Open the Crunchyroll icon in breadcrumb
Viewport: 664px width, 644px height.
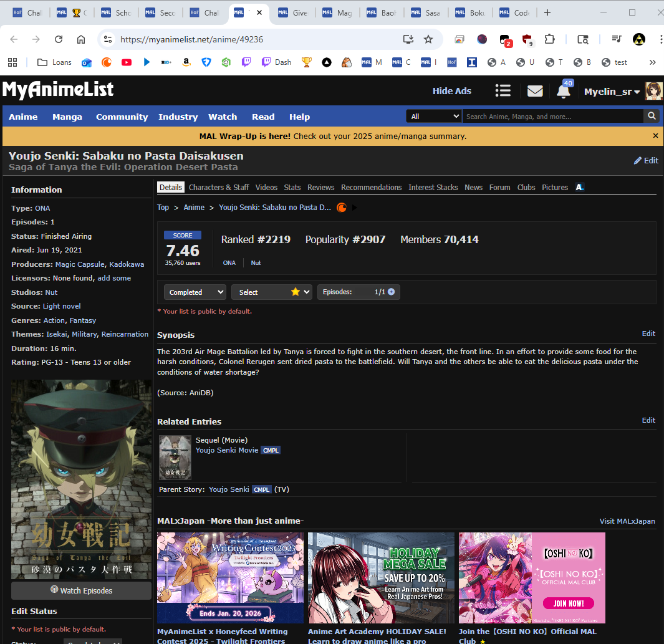pos(341,208)
